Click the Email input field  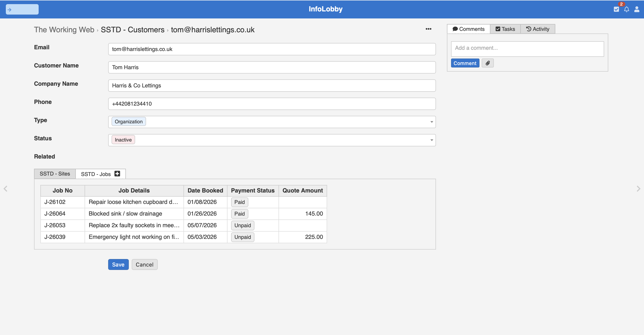click(x=272, y=49)
